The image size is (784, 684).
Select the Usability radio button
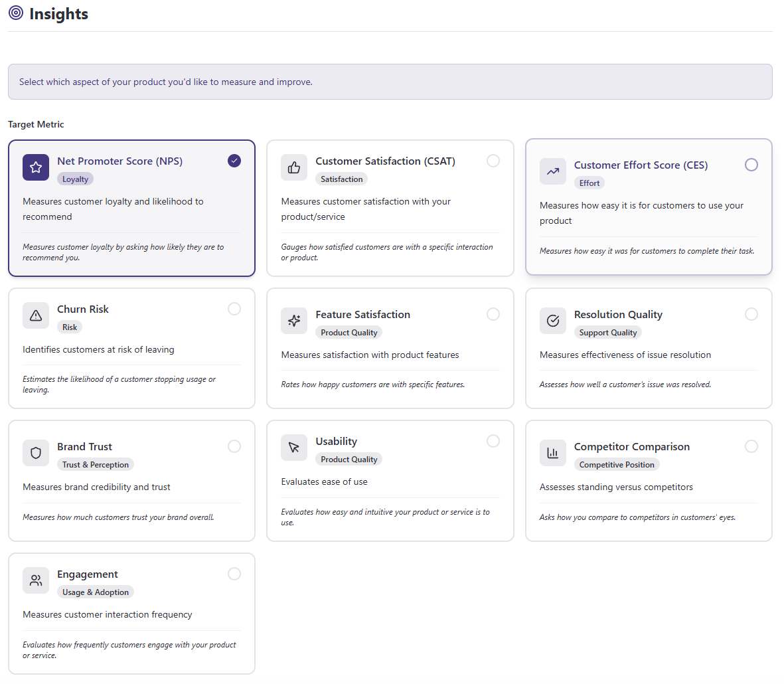pos(493,440)
